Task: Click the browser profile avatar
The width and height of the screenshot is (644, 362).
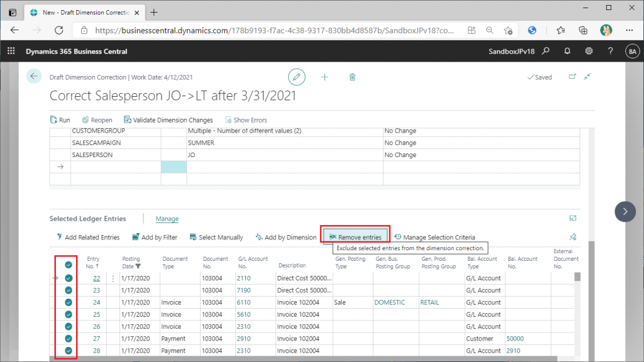Action: click(606, 30)
